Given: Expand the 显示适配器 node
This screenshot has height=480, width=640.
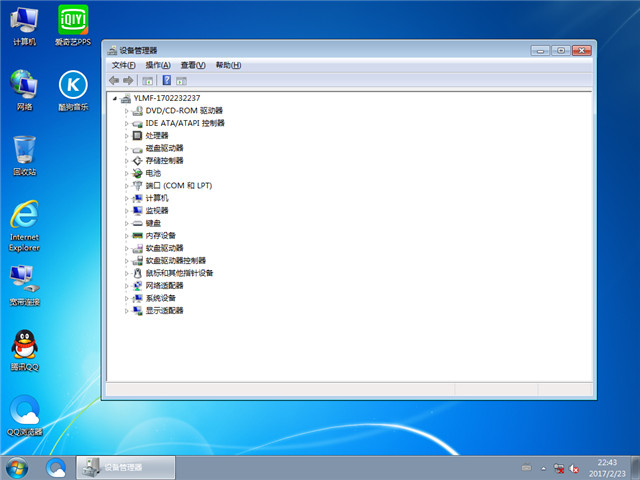Looking at the screenshot, I should 127,311.
